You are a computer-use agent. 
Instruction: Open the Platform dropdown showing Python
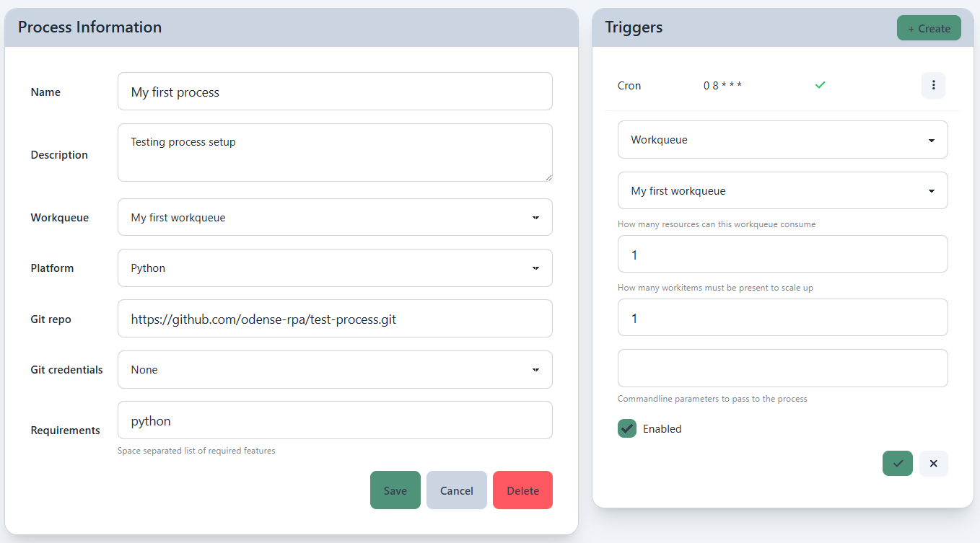pos(335,268)
